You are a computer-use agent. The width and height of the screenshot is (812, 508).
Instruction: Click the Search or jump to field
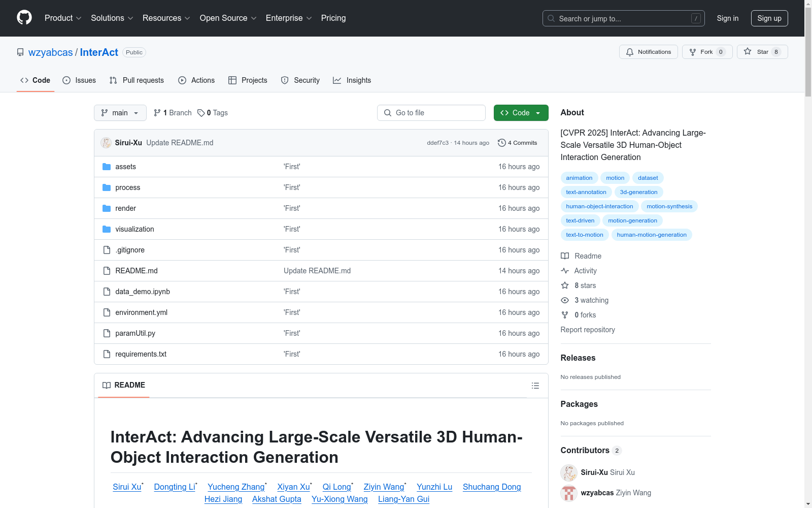(624, 18)
